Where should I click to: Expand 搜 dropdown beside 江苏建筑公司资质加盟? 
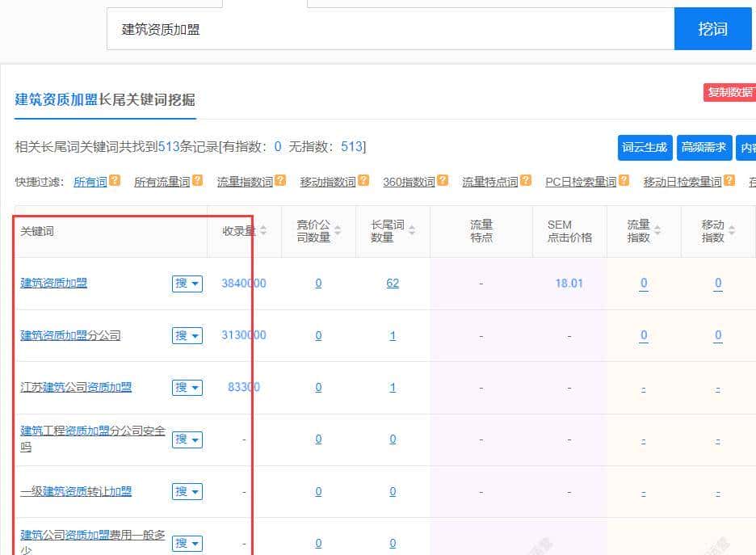click(194, 387)
